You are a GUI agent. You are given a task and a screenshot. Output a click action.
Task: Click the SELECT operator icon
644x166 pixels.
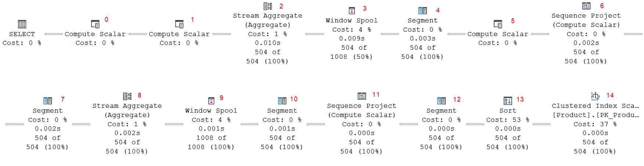(22, 24)
